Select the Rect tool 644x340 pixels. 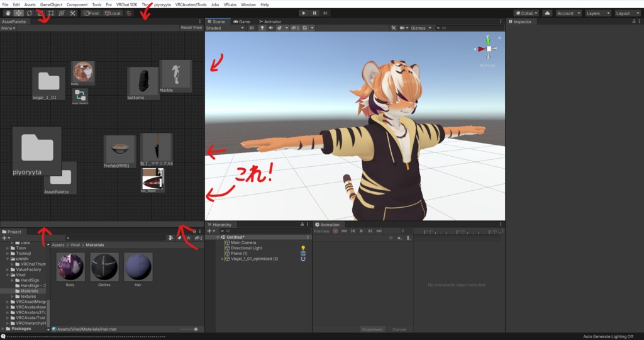[51, 13]
